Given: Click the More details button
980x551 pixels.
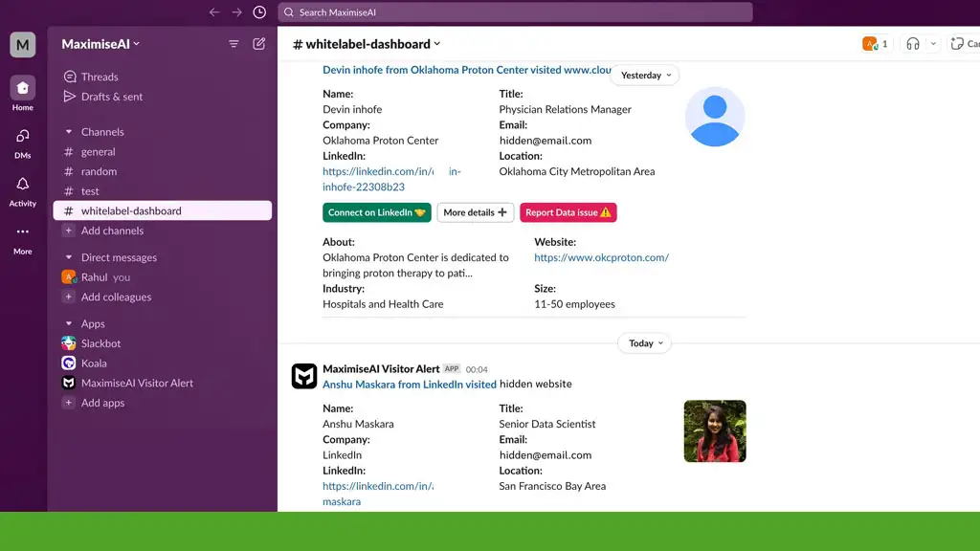Looking at the screenshot, I should pos(475,212).
